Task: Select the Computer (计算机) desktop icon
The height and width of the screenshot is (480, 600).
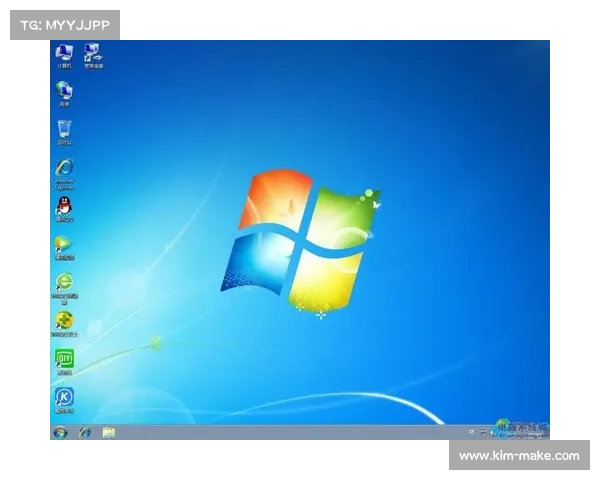Action: click(x=64, y=56)
